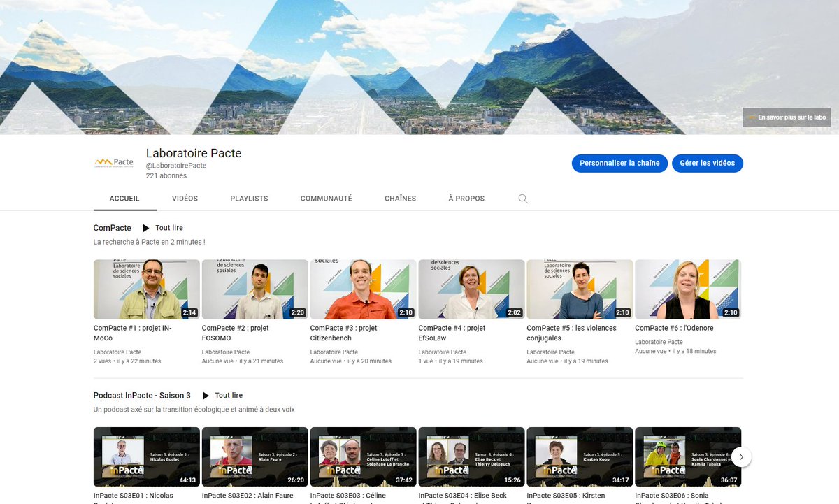Open InPacte S03E05 Kirsten Koop thumbnail
The image size is (839, 504).
coord(580,457)
